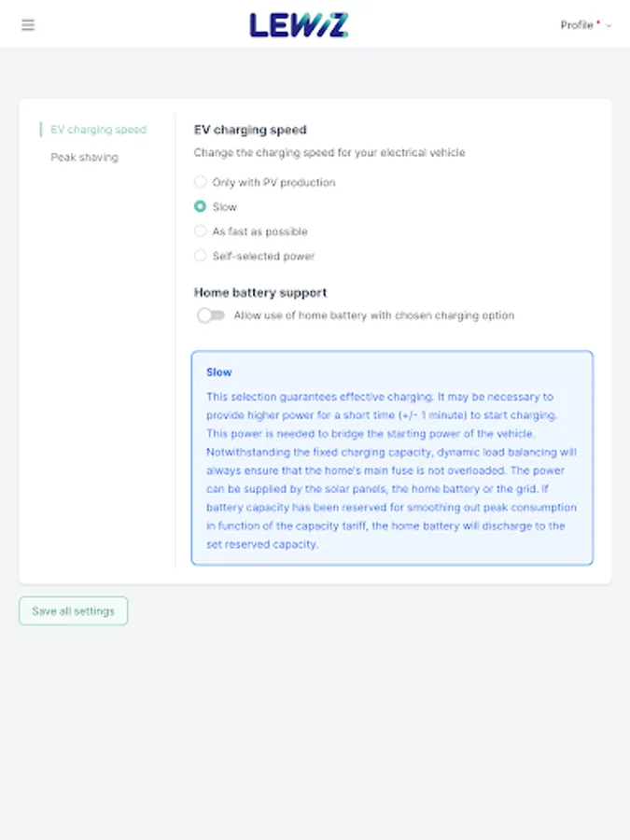Click the red notification dot beside Profile

598,21
